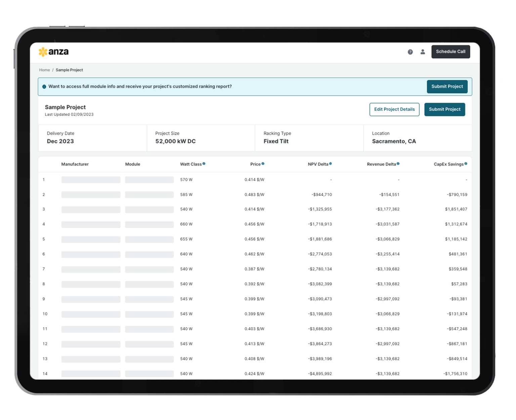The image size is (516, 420).
Task: Open the user account profile icon
Action: pyautogui.click(x=423, y=52)
